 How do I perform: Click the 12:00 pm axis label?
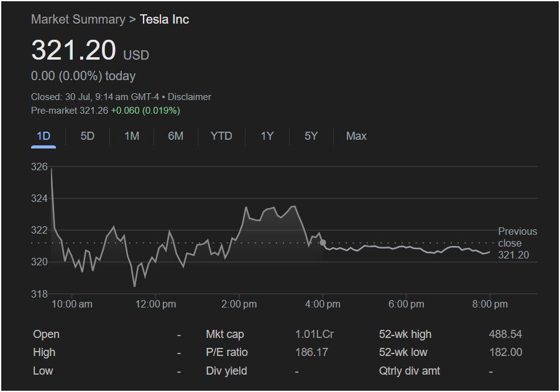[x=156, y=304]
